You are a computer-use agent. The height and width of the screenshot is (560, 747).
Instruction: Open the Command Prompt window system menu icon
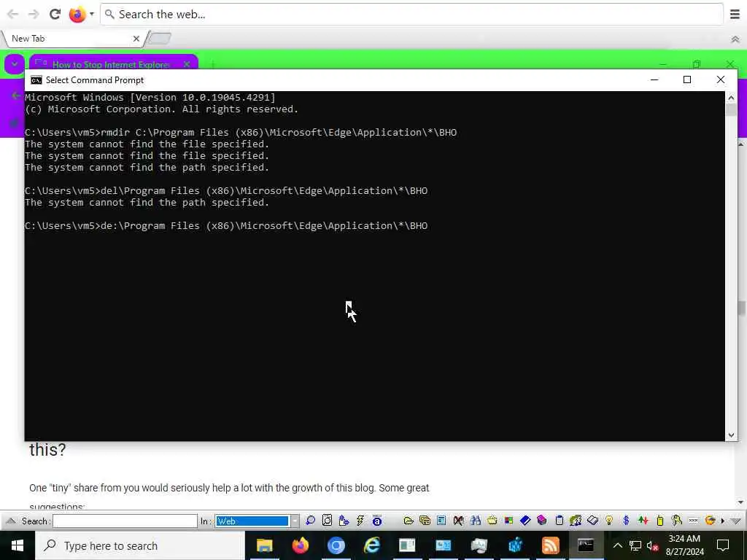click(x=36, y=80)
